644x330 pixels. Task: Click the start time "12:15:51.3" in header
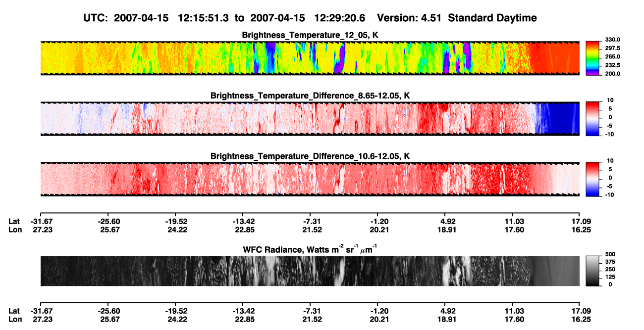[204, 18]
